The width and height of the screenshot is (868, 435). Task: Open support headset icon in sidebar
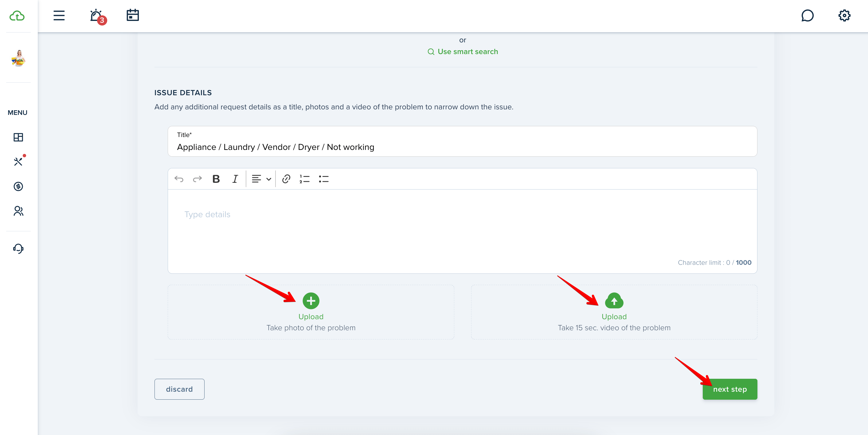pos(18,249)
